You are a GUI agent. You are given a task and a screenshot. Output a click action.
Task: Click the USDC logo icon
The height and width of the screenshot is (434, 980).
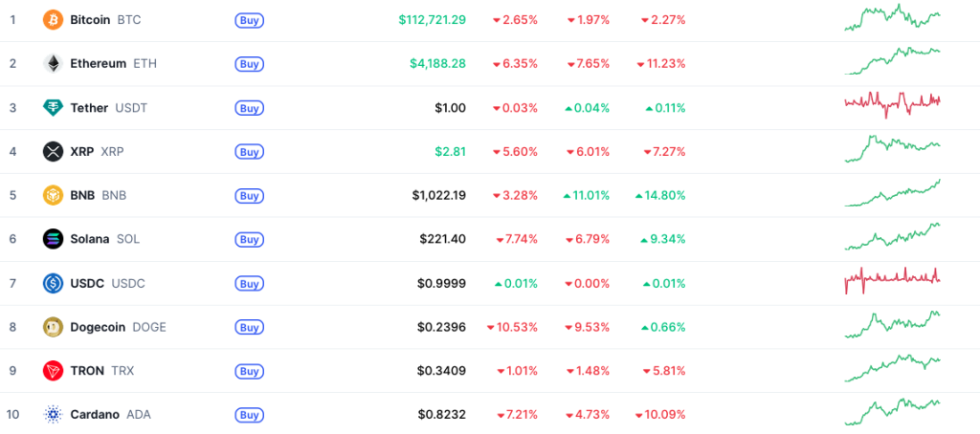click(53, 283)
